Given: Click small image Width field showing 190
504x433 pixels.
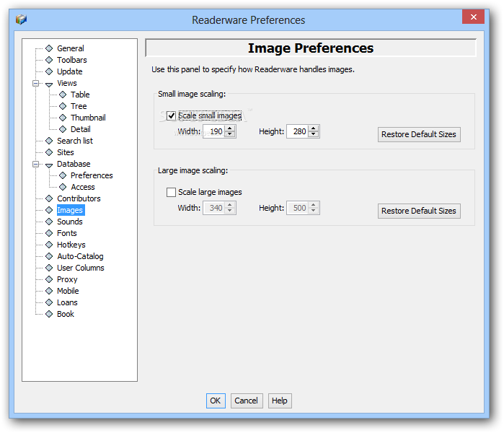Looking at the screenshot, I should point(214,131).
